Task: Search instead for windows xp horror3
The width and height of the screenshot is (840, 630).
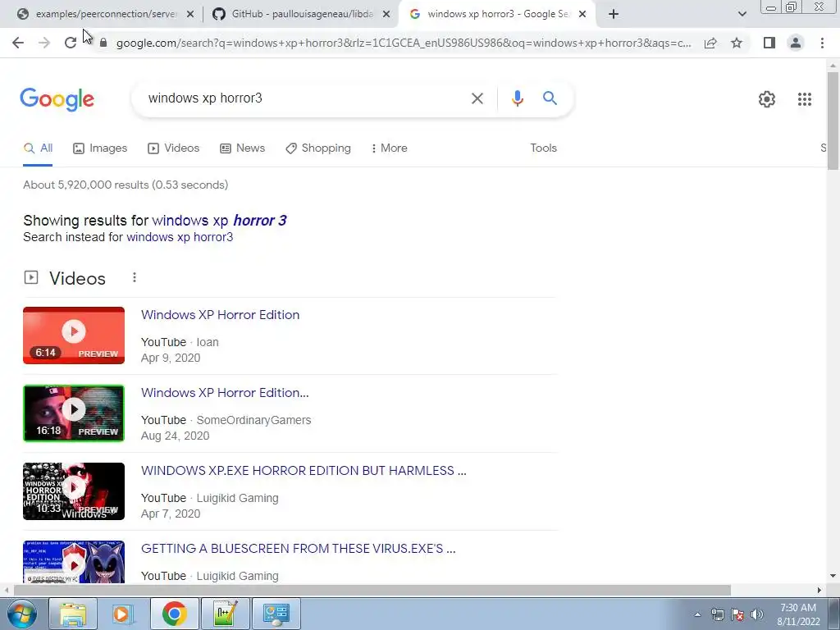Action: 180,237
